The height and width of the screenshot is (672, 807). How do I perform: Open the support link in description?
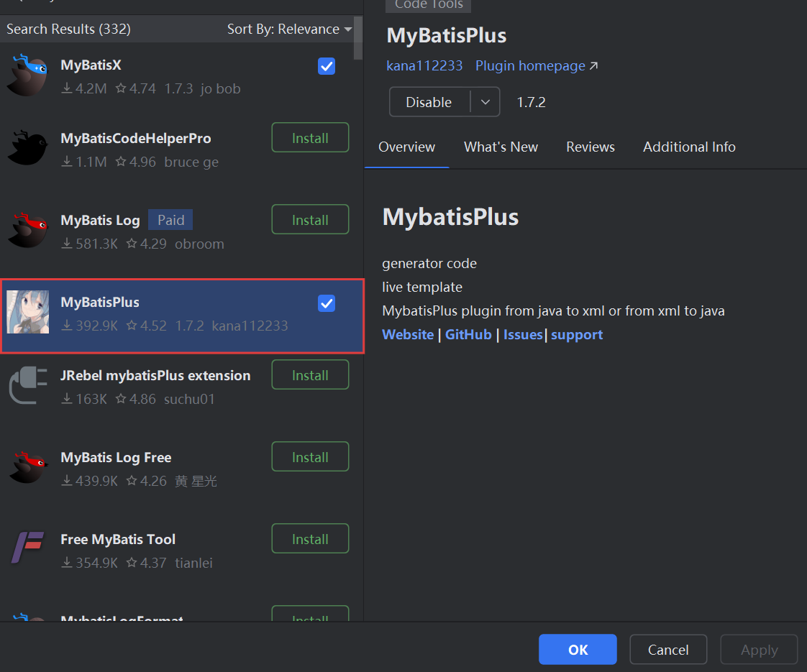(x=576, y=335)
